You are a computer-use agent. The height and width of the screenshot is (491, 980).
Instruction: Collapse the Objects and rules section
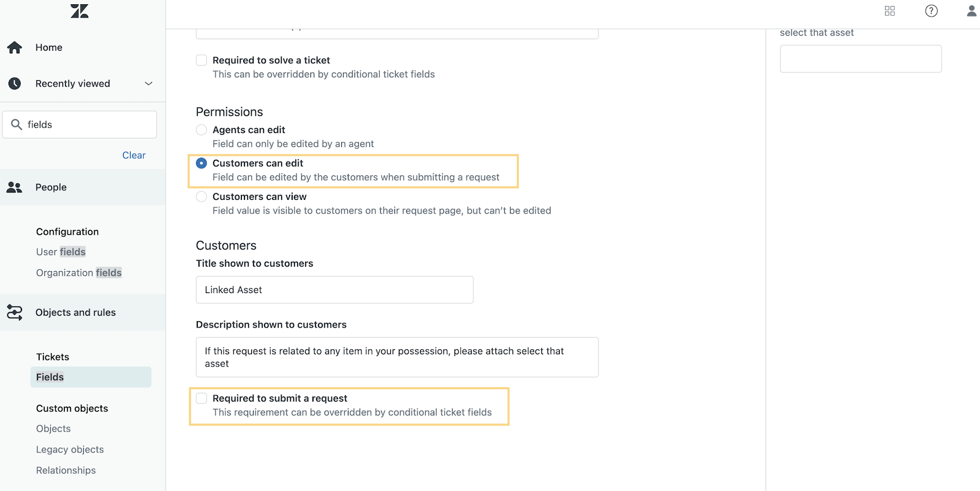[x=83, y=313]
